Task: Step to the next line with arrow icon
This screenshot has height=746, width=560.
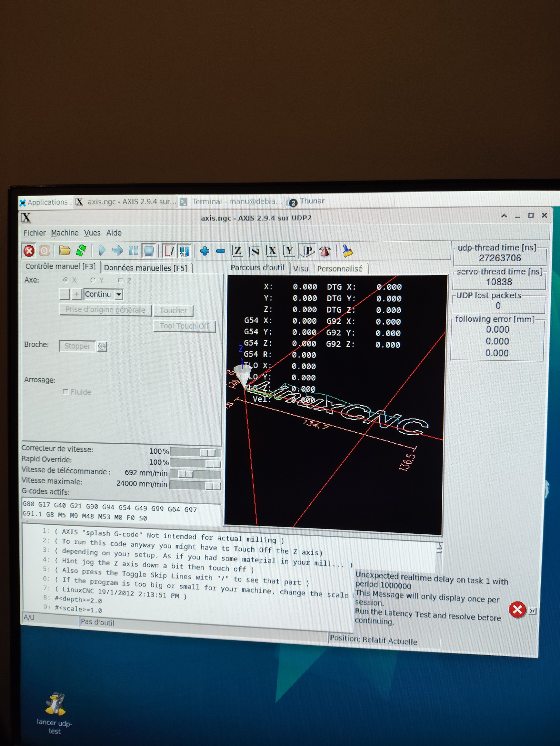Action: pos(117,250)
